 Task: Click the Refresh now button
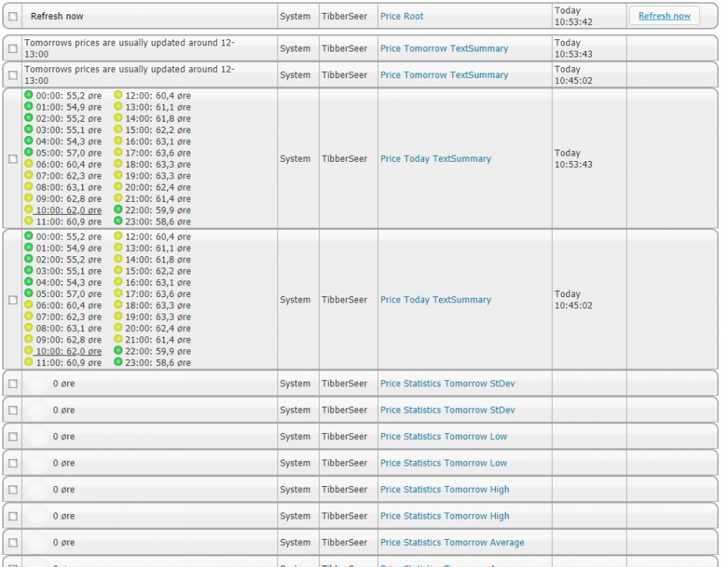point(664,16)
